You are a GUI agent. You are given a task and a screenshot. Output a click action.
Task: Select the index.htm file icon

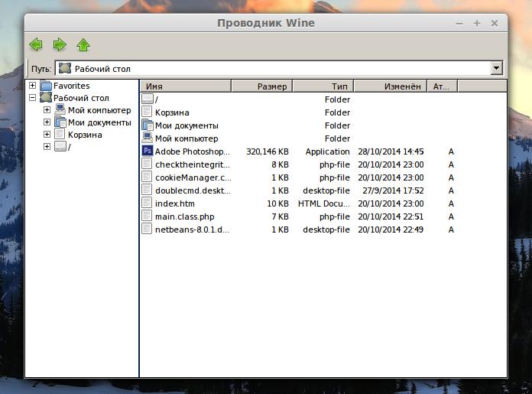point(148,204)
